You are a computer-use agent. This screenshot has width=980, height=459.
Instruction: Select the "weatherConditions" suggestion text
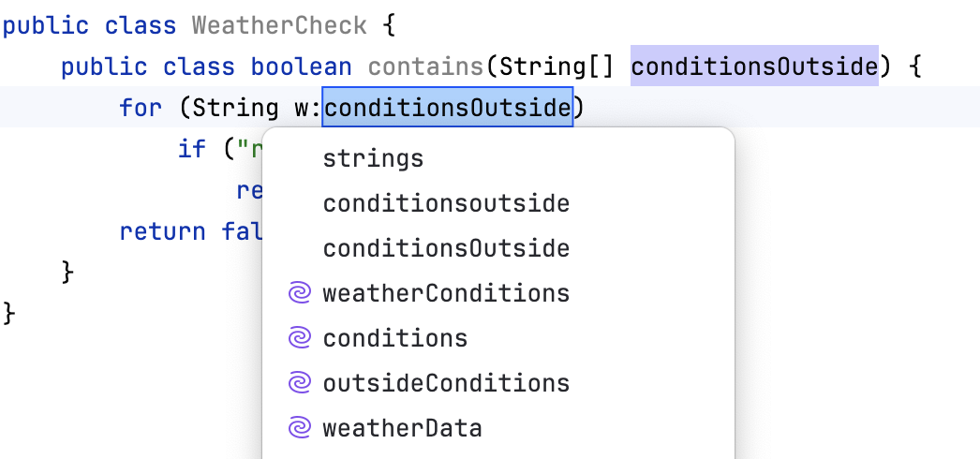click(446, 294)
